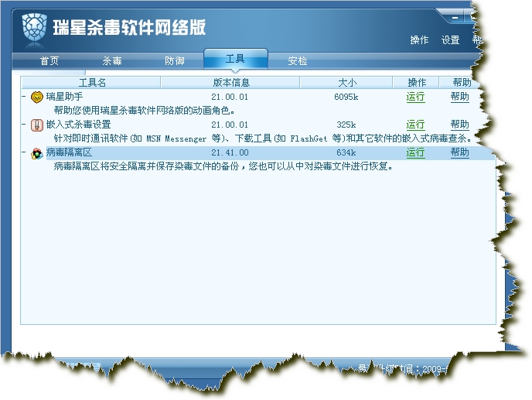Screen dimensions: 532x400
Task: Click the 634k size value
Action: [x=346, y=152]
